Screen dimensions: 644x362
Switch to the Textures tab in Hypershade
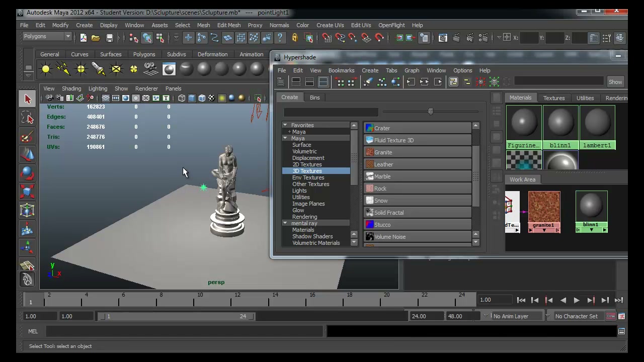click(554, 98)
